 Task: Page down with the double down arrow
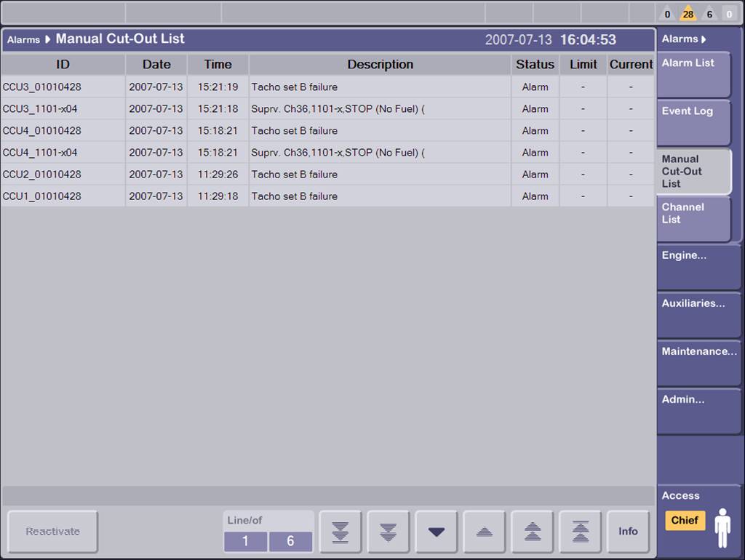click(x=388, y=532)
